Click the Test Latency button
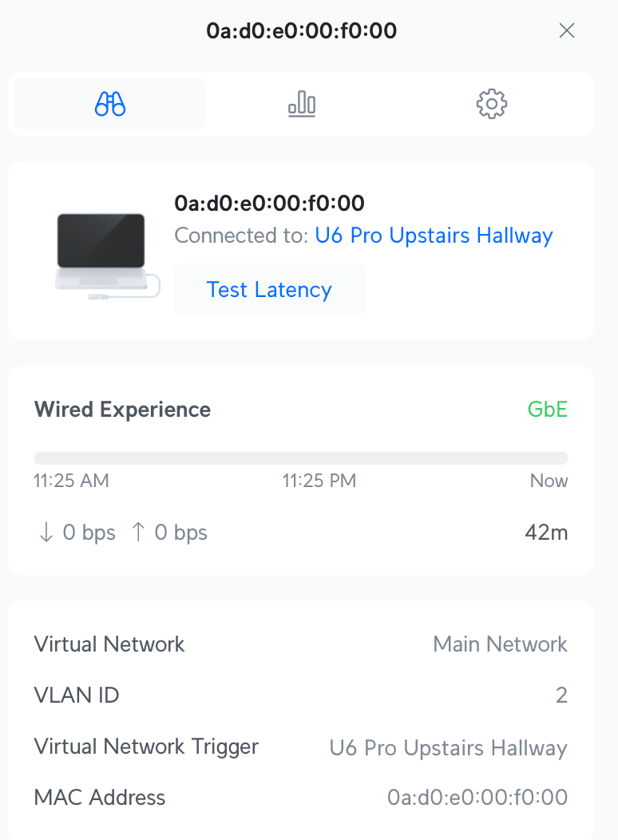 tap(269, 289)
